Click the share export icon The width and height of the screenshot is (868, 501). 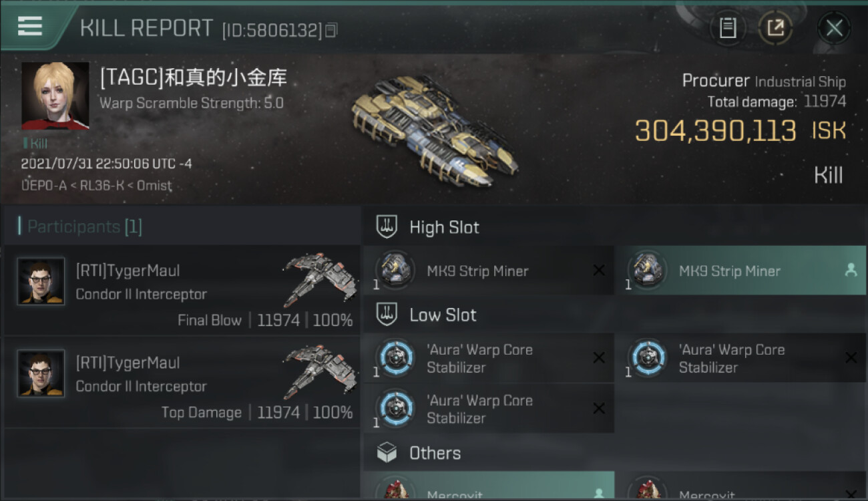coord(775,28)
